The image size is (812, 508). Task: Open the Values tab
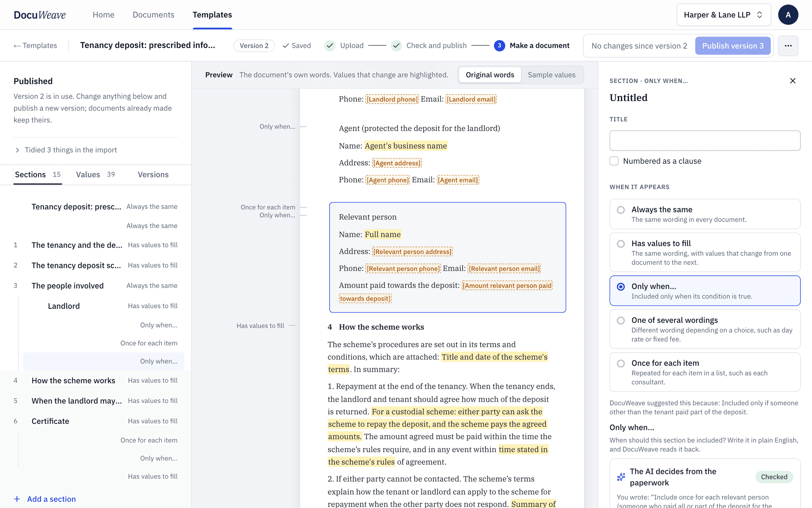point(95,174)
